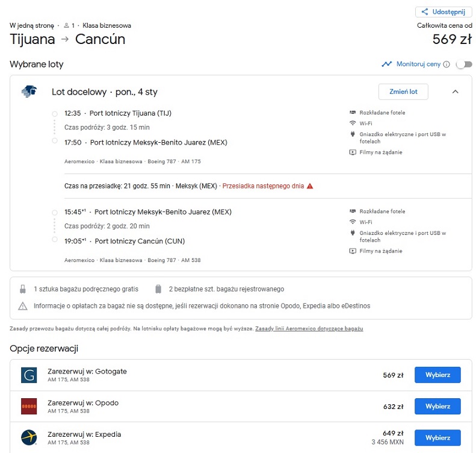Click the first flight's power outlet icon

[x=353, y=134]
